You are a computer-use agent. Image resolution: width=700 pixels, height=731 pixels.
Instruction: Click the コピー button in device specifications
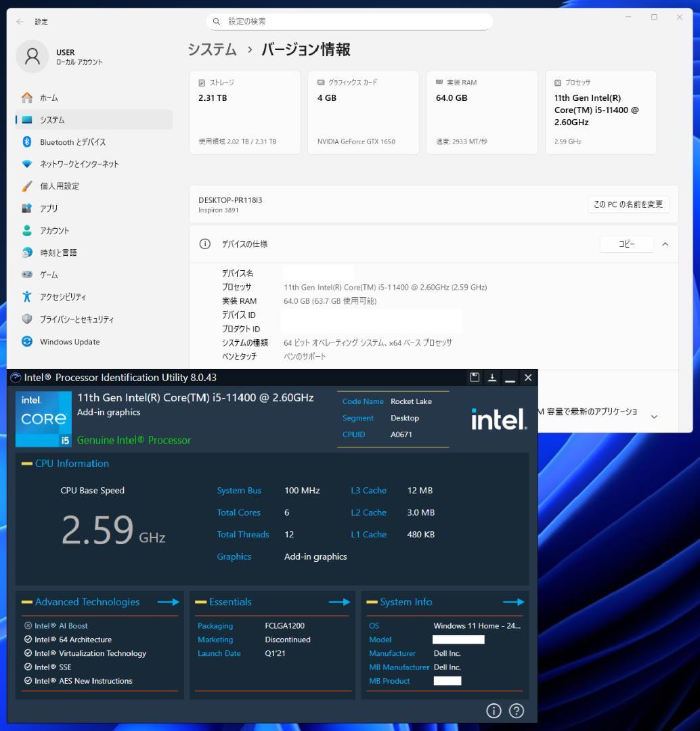(x=626, y=244)
